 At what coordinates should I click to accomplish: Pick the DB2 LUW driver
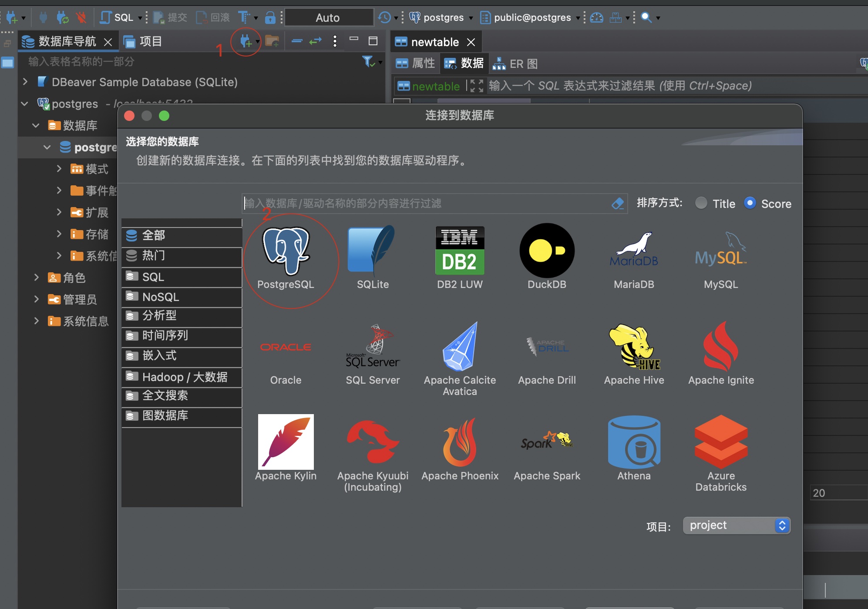460,258
